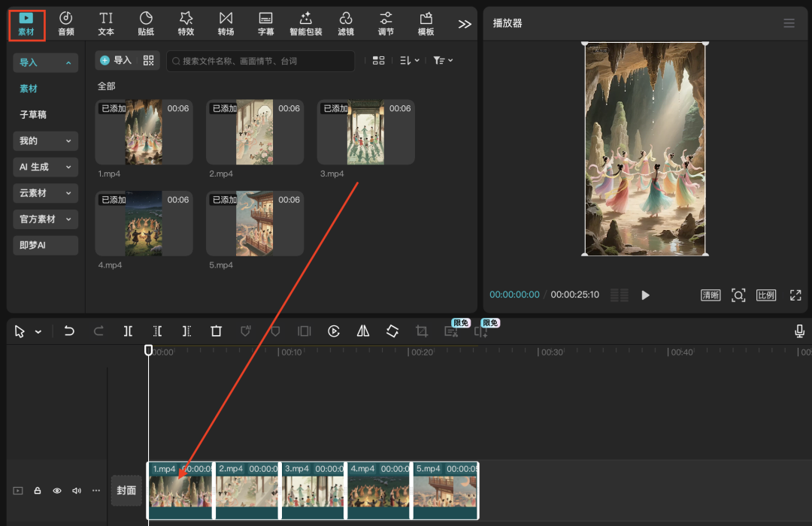Click the undo arrow icon

[x=69, y=331]
